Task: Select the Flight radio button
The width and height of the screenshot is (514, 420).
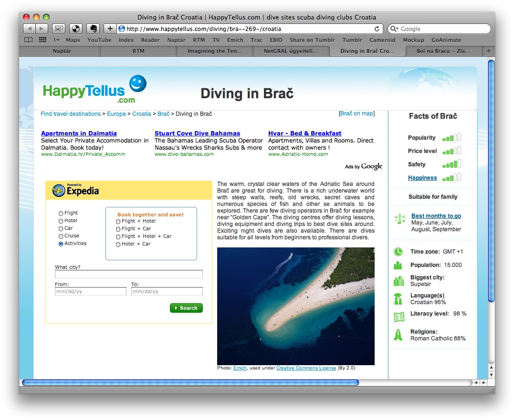Action: click(x=61, y=214)
